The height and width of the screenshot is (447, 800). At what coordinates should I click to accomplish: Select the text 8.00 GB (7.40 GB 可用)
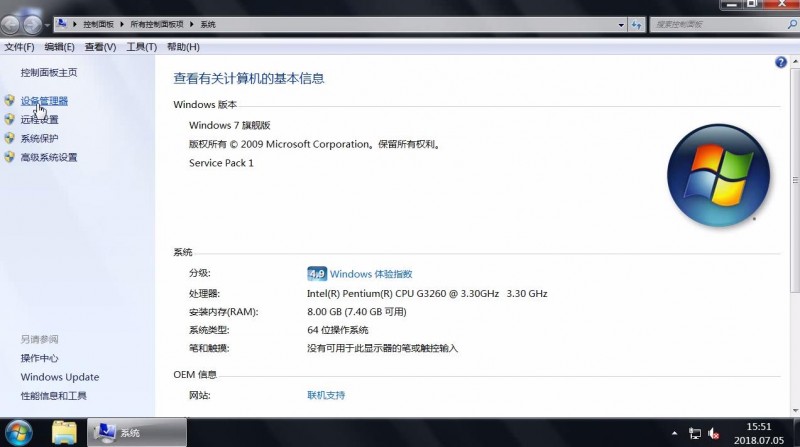(357, 312)
